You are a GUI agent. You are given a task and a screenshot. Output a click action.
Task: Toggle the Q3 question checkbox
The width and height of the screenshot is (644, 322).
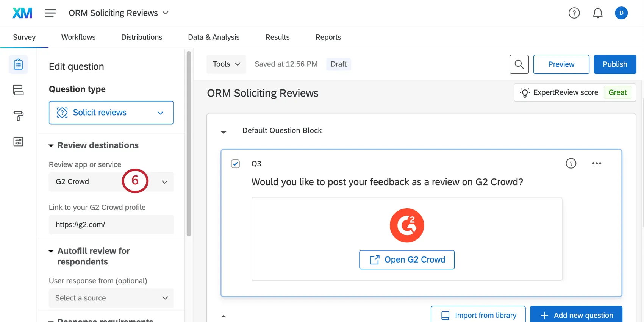(x=235, y=164)
